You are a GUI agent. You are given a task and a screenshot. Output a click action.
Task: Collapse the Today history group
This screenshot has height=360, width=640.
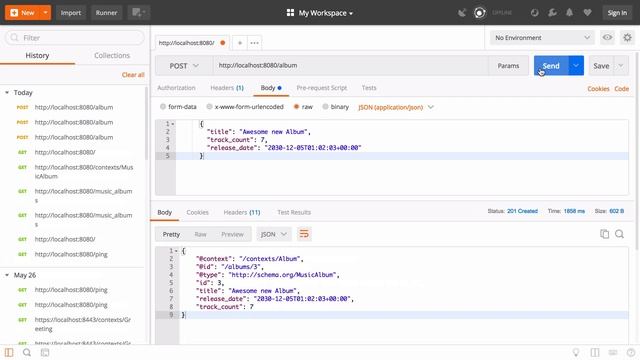pos(7,93)
